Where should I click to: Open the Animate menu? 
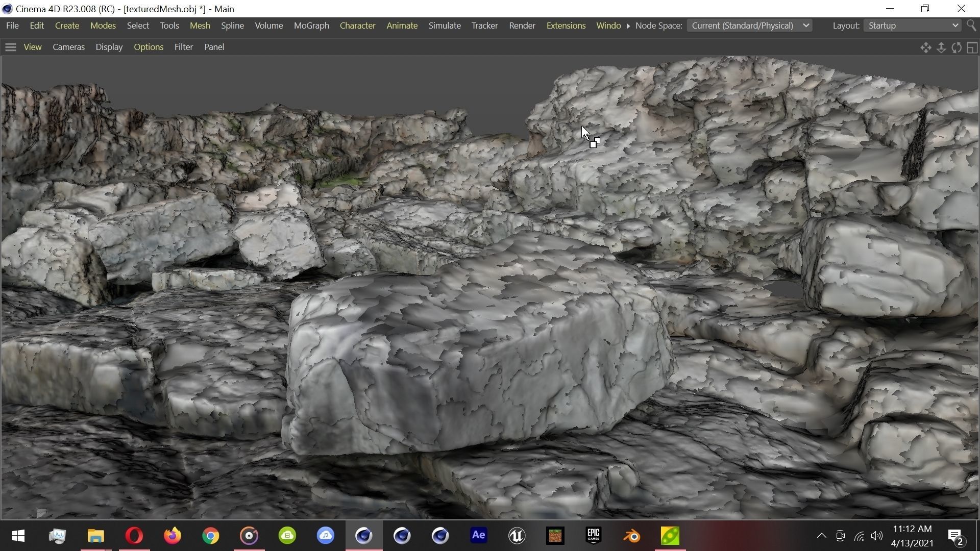402,26
